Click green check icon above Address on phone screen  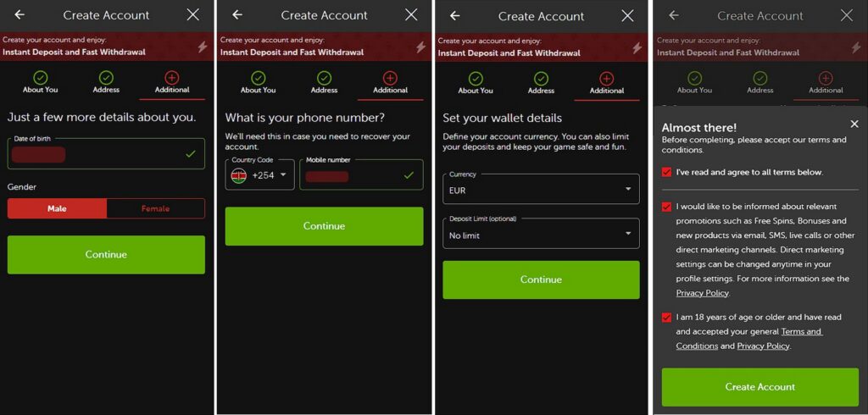coord(324,77)
